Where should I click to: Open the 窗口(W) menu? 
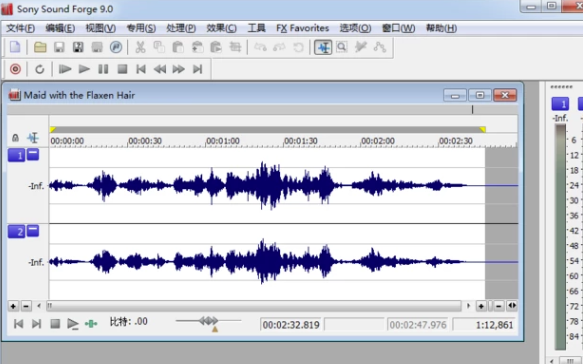(x=399, y=28)
